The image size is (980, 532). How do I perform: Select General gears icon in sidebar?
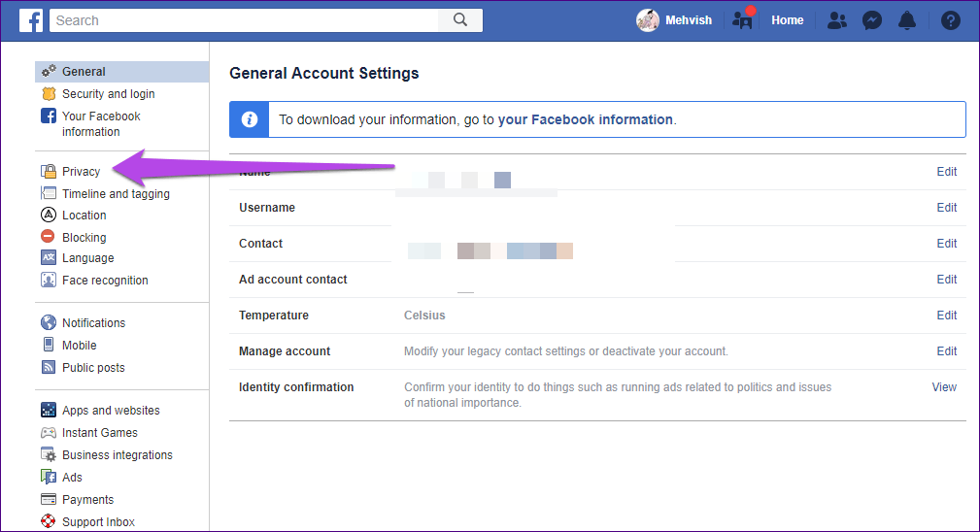[x=49, y=71]
